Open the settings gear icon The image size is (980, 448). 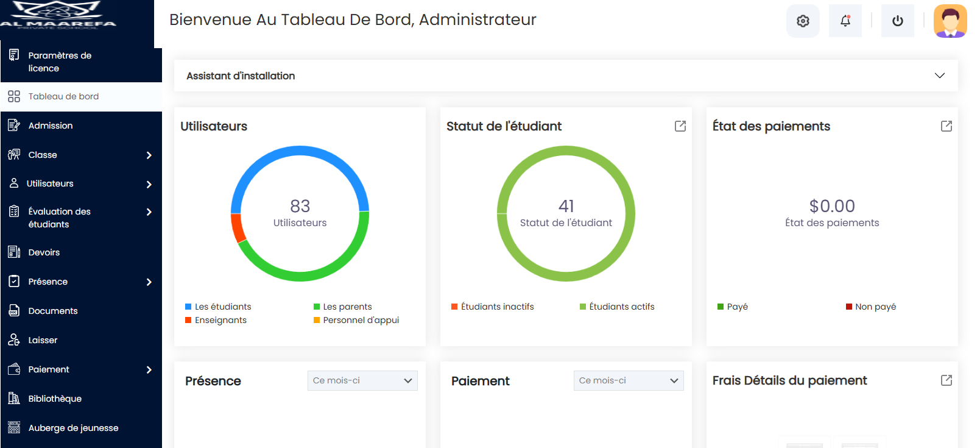click(803, 21)
